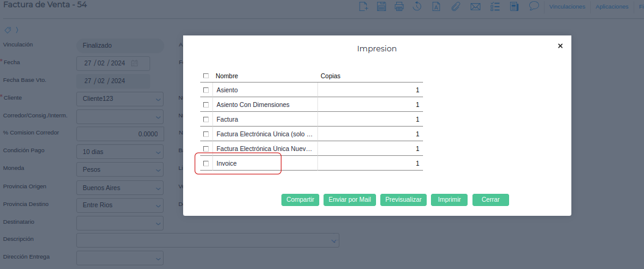Click the printer icon in toolbar

tap(399, 7)
